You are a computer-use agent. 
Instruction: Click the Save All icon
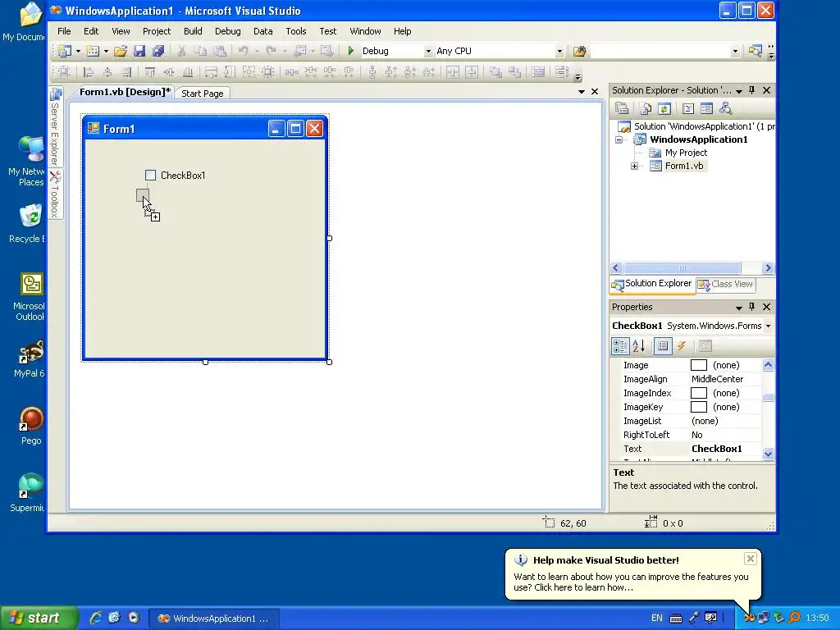pyautogui.click(x=158, y=51)
